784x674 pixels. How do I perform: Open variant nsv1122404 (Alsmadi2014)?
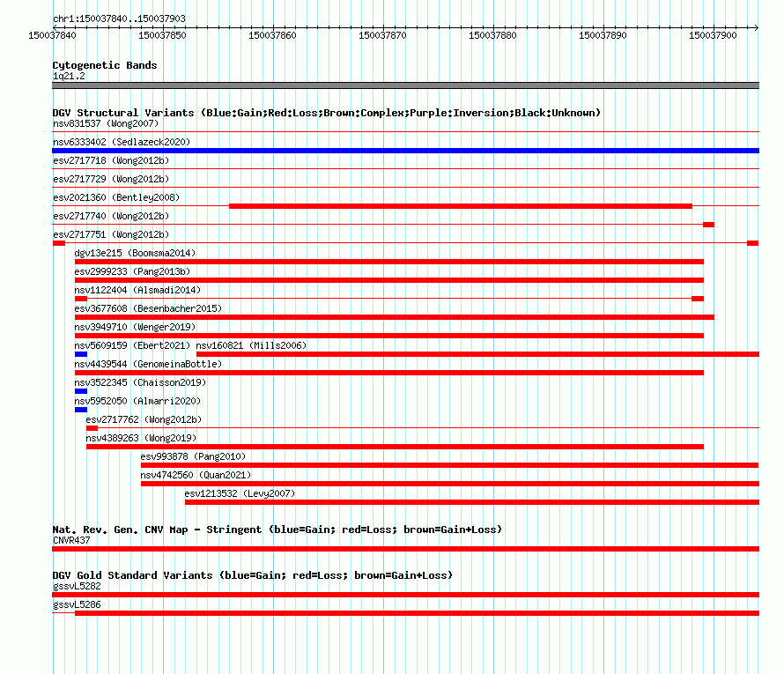click(x=137, y=290)
